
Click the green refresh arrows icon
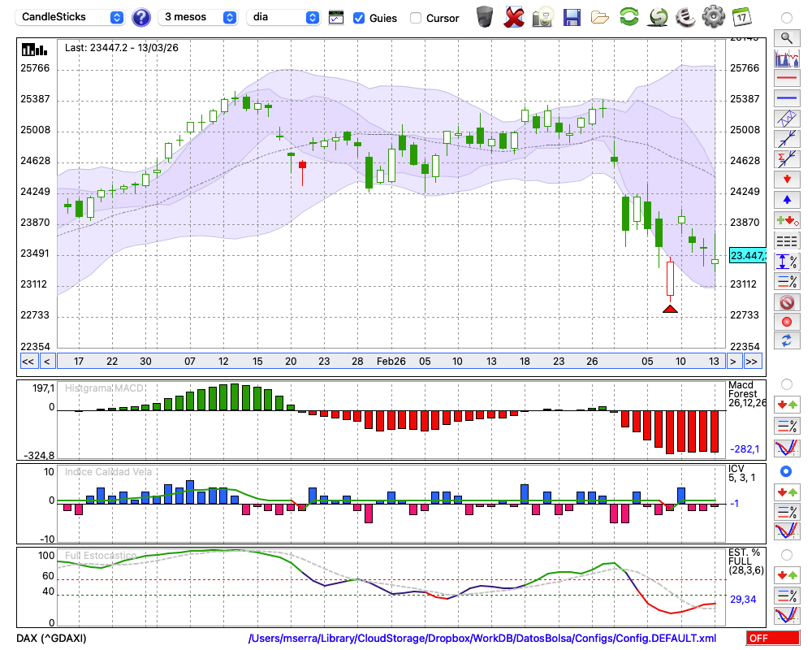[x=628, y=16]
